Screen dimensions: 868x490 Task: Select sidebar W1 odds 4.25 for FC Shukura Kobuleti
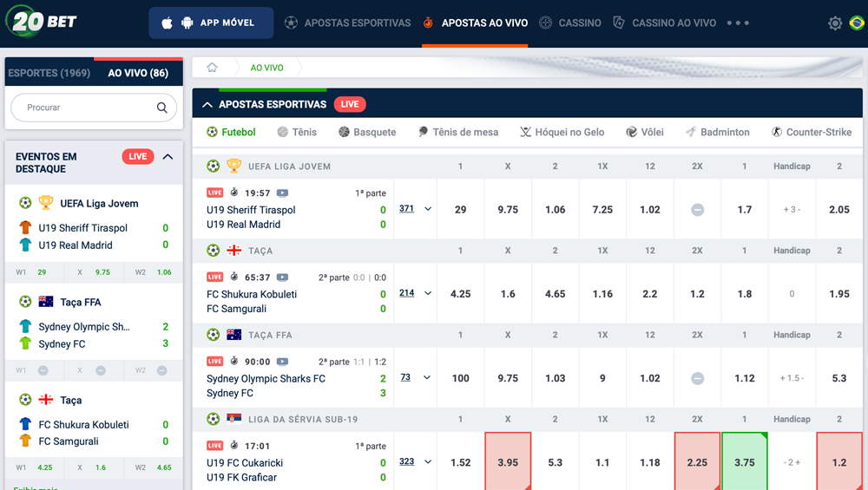tap(35, 467)
